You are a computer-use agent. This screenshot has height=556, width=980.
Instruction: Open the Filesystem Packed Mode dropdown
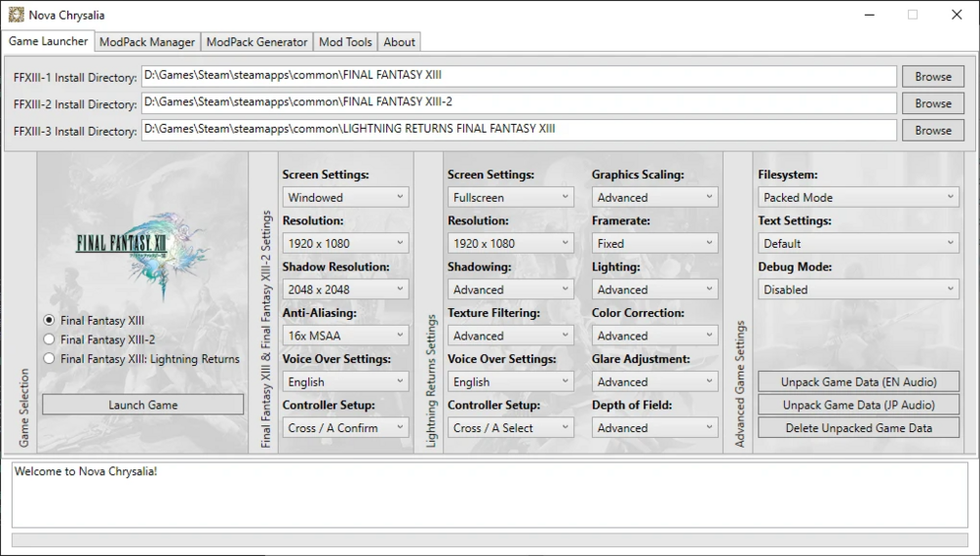coord(859,197)
